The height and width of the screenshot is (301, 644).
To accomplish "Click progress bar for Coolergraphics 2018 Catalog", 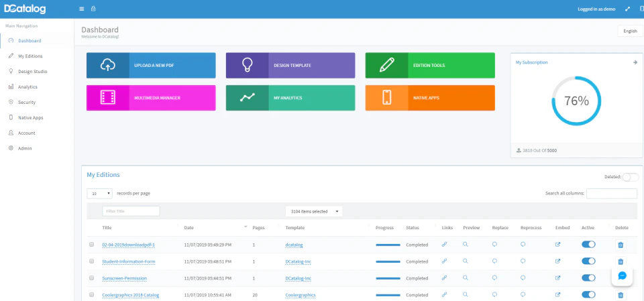I will 388,295.
